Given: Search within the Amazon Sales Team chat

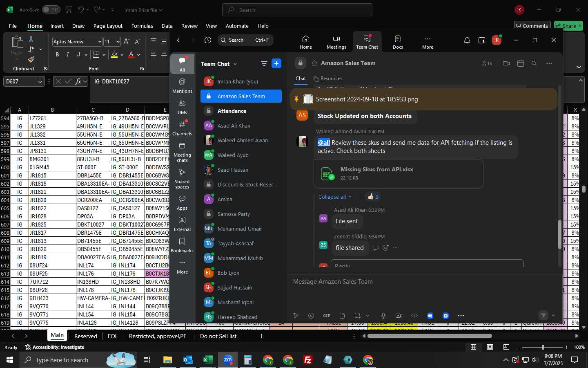Looking at the screenshot, I should coord(534,63).
